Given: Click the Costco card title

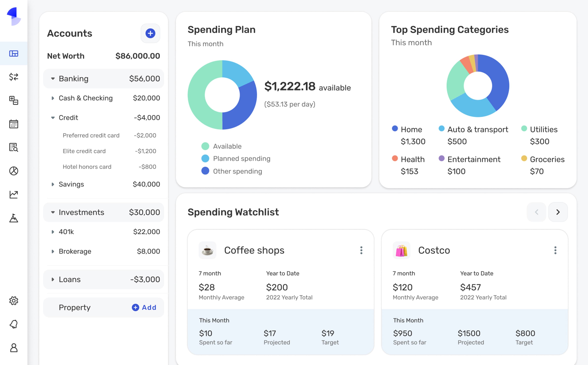Looking at the screenshot, I should pos(434,250).
